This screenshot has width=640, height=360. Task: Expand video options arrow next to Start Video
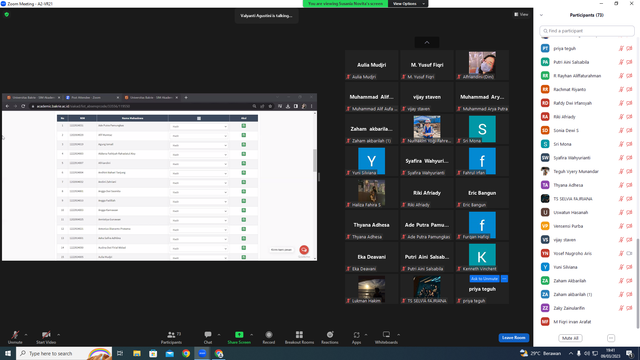[x=58, y=335]
